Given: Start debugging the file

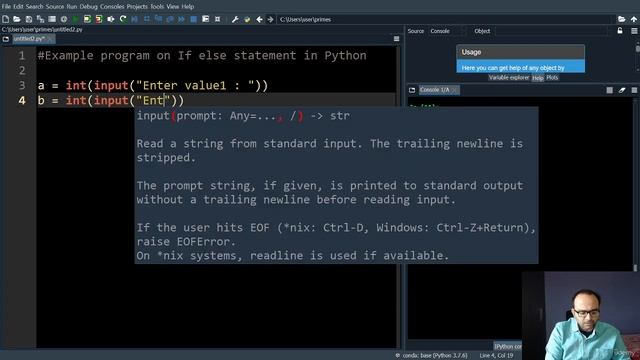Looking at the screenshot, I should [134, 19].
